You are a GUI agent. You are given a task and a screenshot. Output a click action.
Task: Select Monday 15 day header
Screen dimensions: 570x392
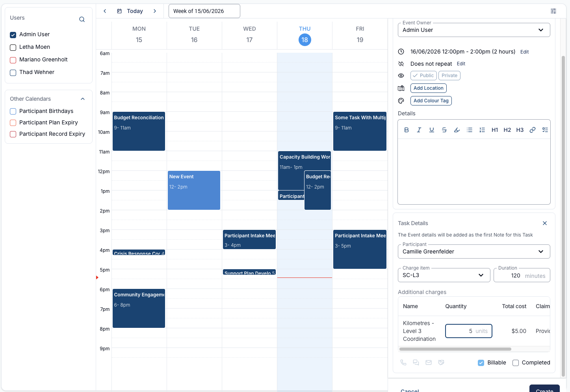click(x=139, y=35)
